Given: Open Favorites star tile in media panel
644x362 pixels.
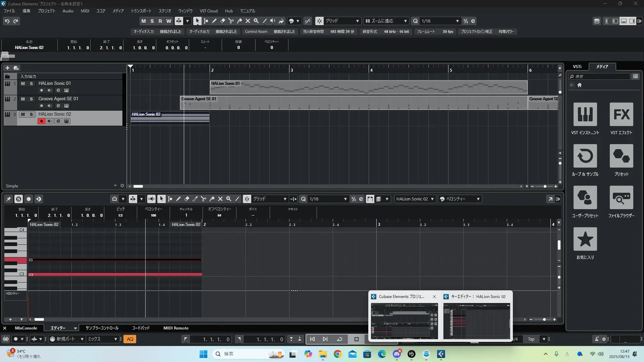Looking at the screenshot, I should (x=585, y=239).
